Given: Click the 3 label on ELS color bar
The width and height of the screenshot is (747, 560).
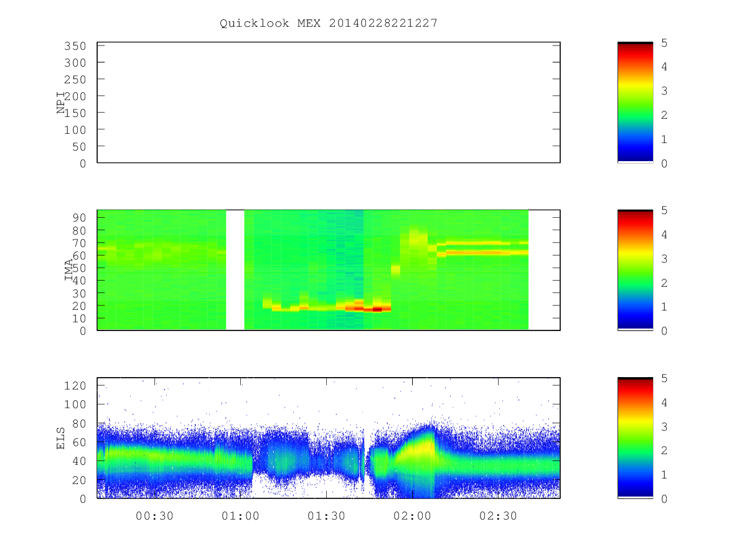Looking at the screenshot, I should click(x=665, y=426).
